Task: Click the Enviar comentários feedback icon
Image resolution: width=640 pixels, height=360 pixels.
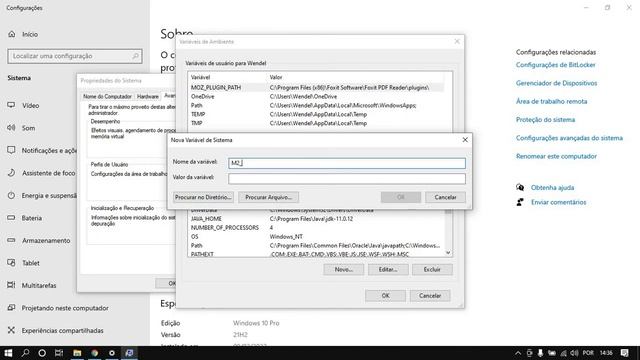Action: 520,202
